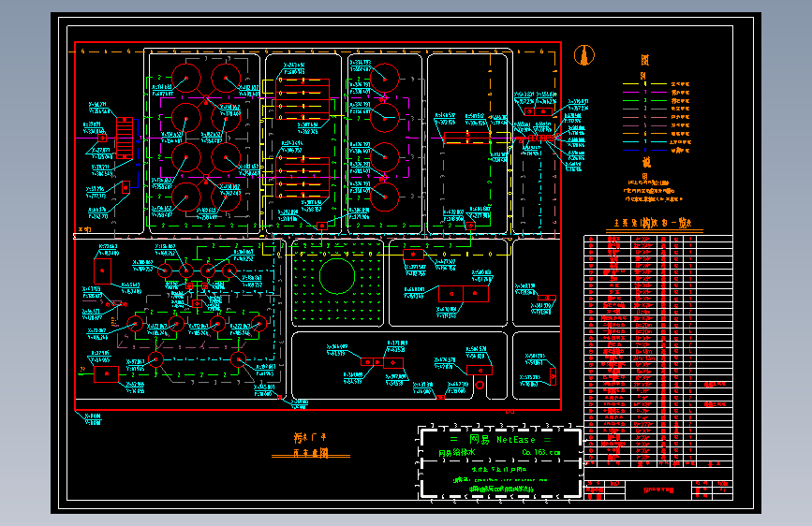The height and width of the screenshot is (526, 812).
Task: Pick the magenta line sample in the legend
Action: [644, 92]
